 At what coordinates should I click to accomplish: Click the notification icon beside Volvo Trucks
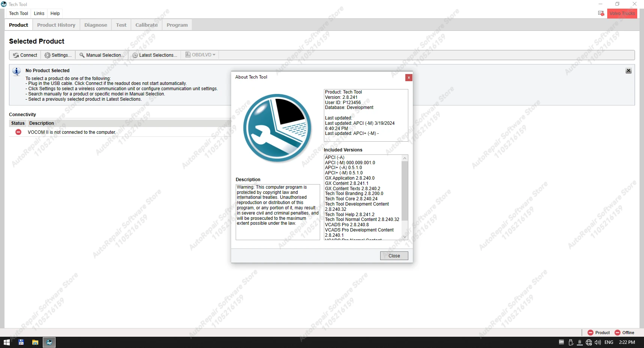pyautogui.click(x=601, y=14)
